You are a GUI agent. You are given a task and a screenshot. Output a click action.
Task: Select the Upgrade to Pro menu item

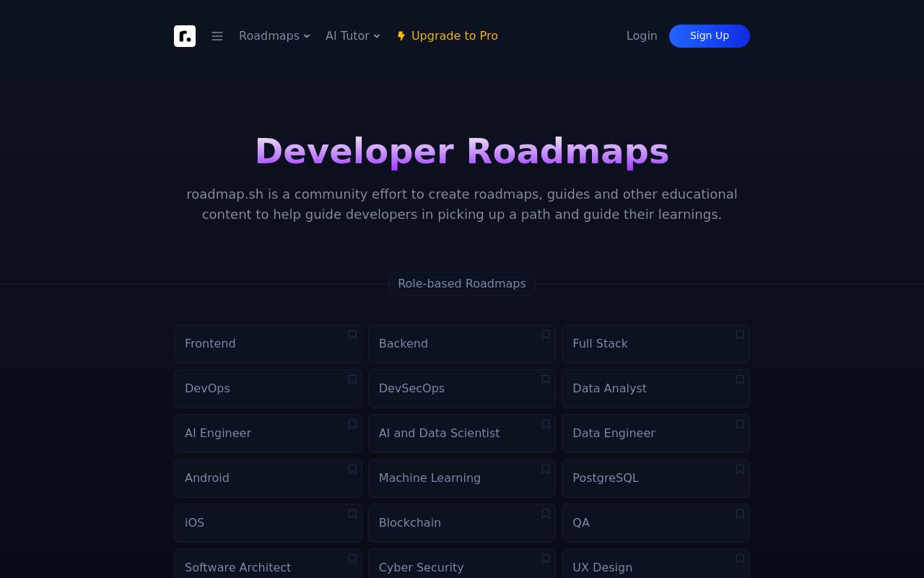click(448, 35)
